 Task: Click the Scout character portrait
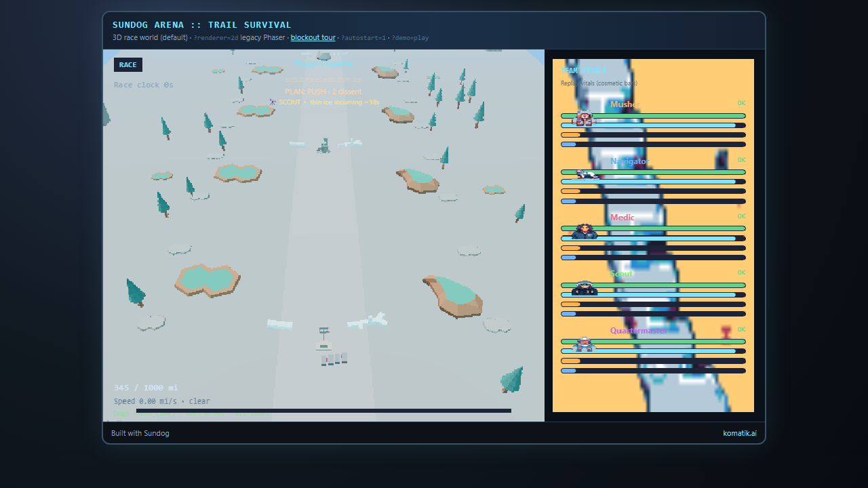(x=585, y=288)
